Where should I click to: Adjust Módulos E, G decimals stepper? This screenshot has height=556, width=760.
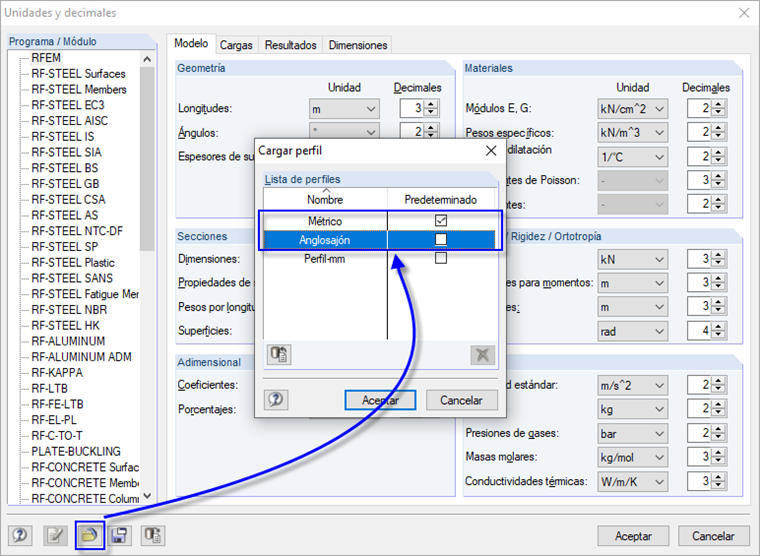pos(718,109)
